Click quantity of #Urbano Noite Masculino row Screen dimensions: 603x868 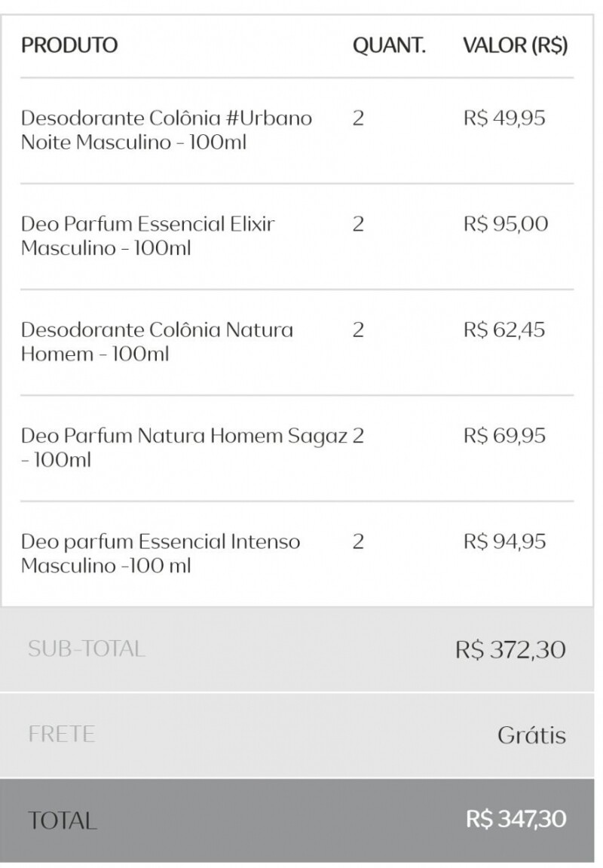[x=358, y=118]
